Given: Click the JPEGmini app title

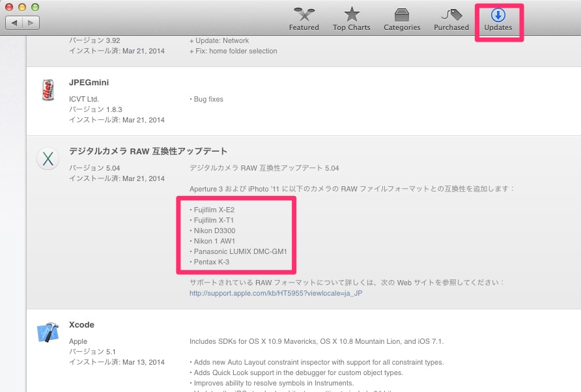Looking at the screenshot, I should pyautogui.click(x=89, y=83).
